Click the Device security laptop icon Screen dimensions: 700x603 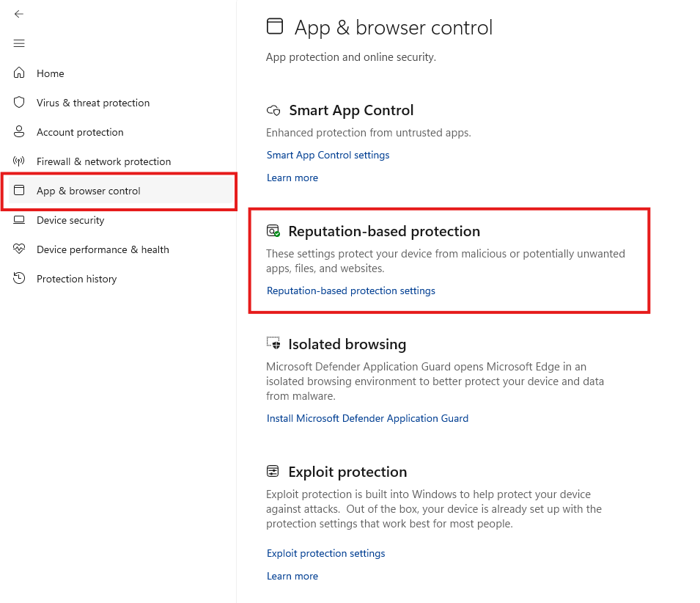[20, 220]
